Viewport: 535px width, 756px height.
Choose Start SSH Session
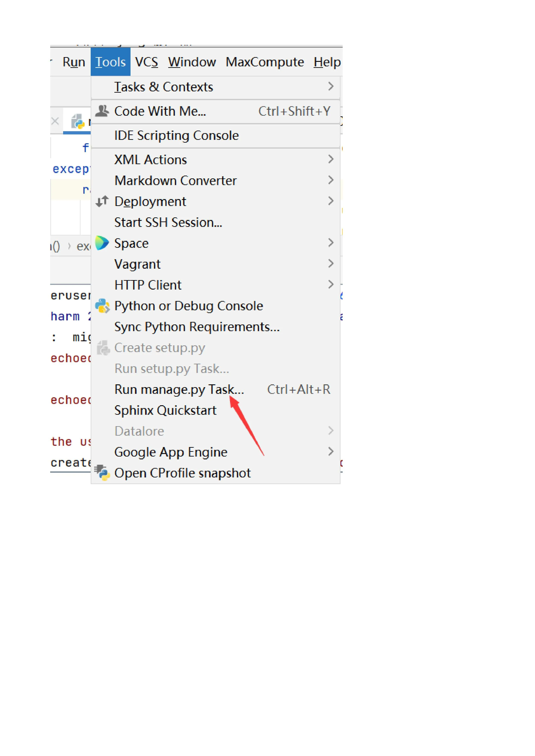pyautogui.click(x=168, y=223)
